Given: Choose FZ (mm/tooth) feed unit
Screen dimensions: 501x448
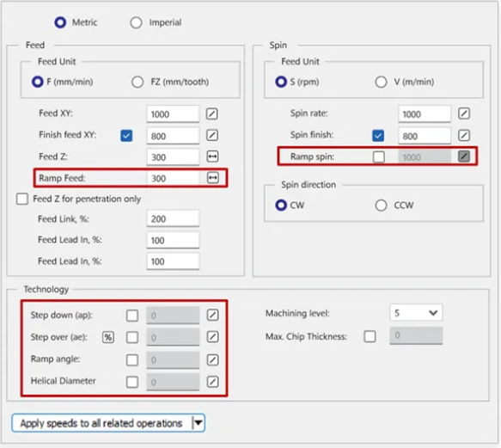Looking at the screenshot, I should pyautogui.click(x=137, y=82).
